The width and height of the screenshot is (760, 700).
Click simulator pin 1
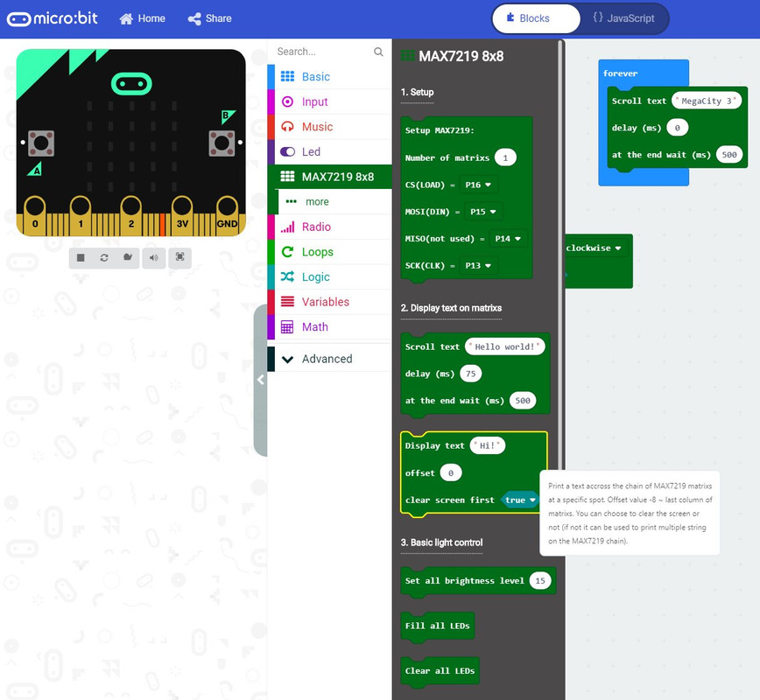81,215
